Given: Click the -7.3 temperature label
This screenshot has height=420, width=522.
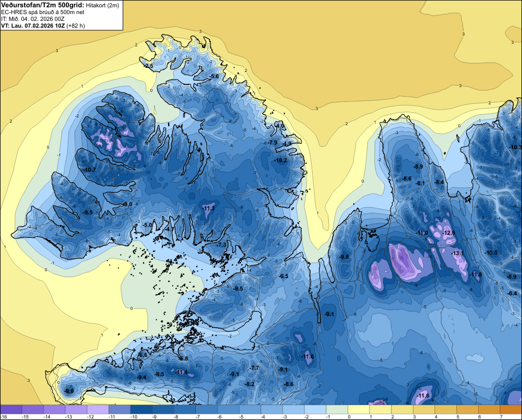Looking at the screenshot, I should [x=221, y=245].
